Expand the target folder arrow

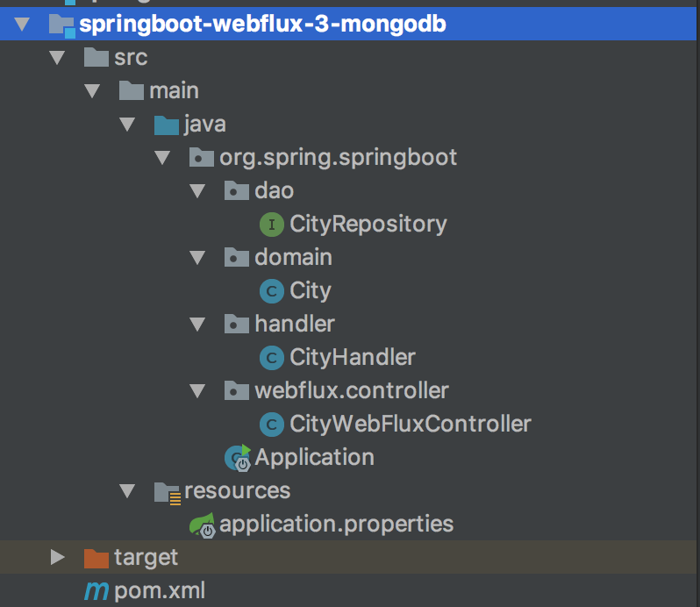pos(57,557)
